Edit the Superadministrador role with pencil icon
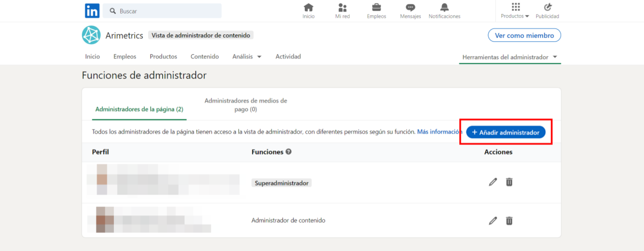Viewport: 644px width, 251px height. pyautogui.click(x=493, y=182)
